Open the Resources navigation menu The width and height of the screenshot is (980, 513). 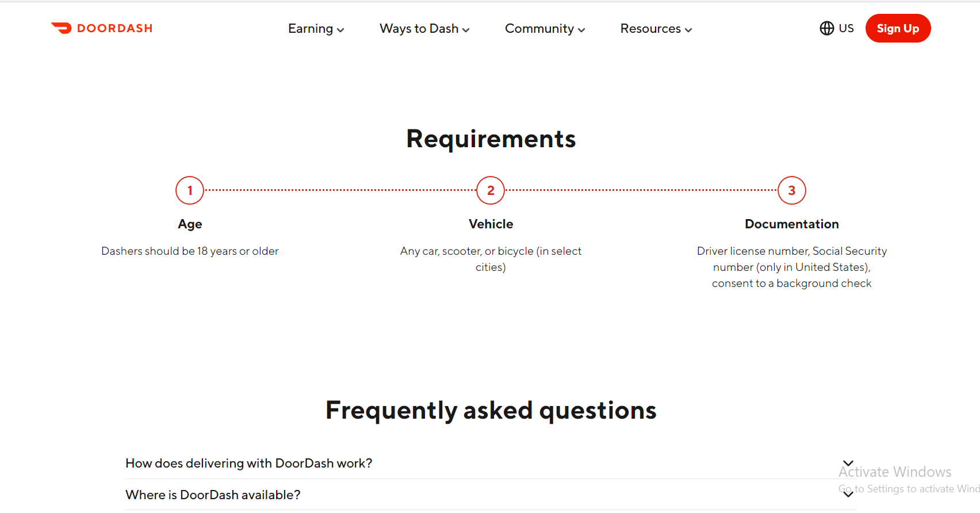coord(656,29)
